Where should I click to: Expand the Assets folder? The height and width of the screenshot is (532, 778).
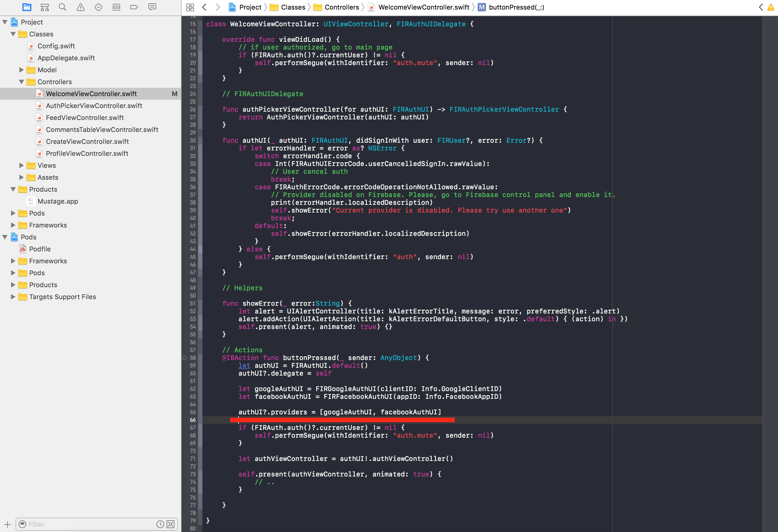tap(21, 177)
